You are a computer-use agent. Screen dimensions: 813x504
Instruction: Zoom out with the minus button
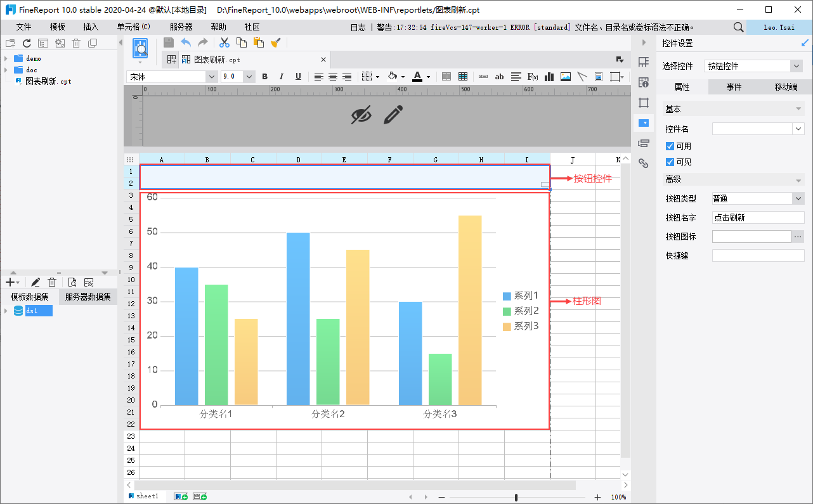coord(441,497)
